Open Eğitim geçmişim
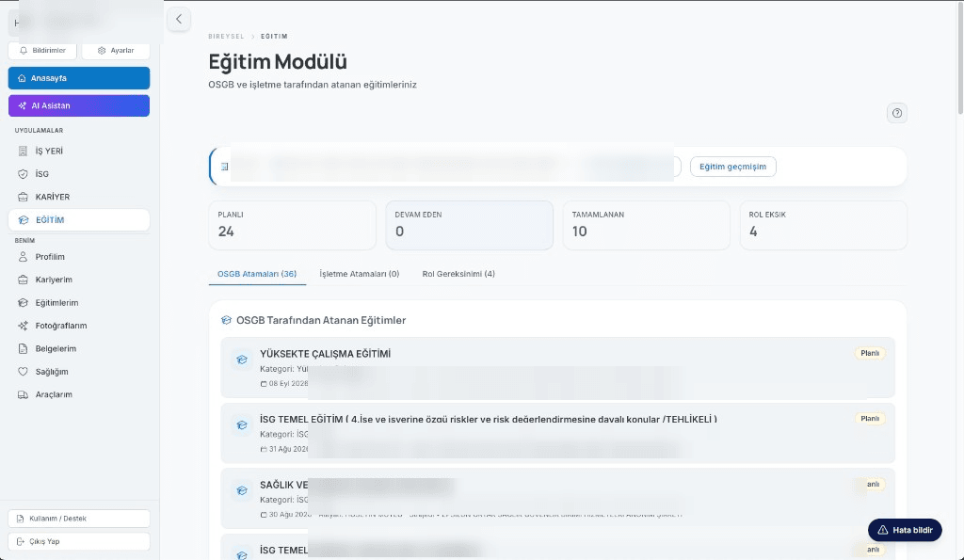 click(732, 167)
